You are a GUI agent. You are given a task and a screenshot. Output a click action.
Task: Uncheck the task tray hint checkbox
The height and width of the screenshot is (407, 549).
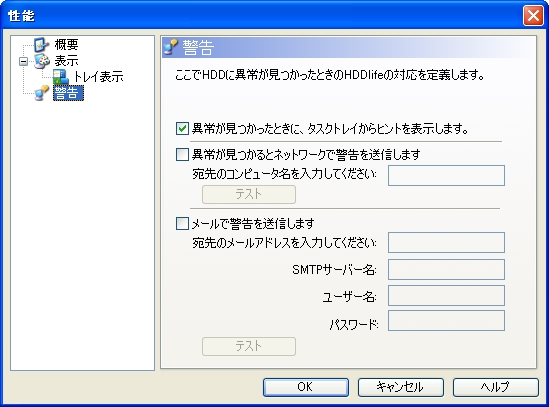[182, 129]
